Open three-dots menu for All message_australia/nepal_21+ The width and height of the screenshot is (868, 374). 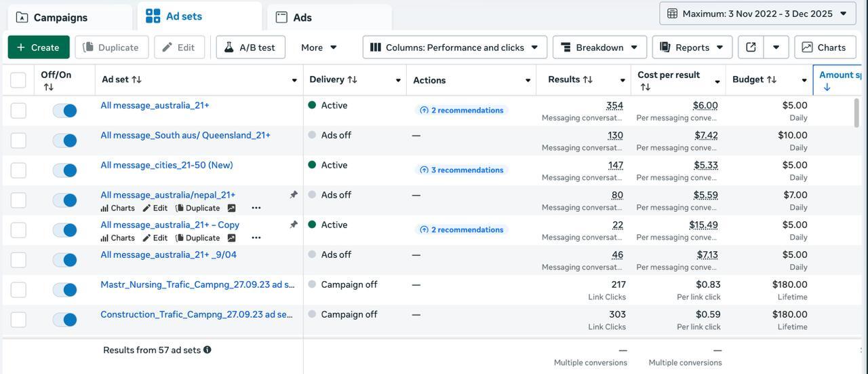tap(256, 208)
